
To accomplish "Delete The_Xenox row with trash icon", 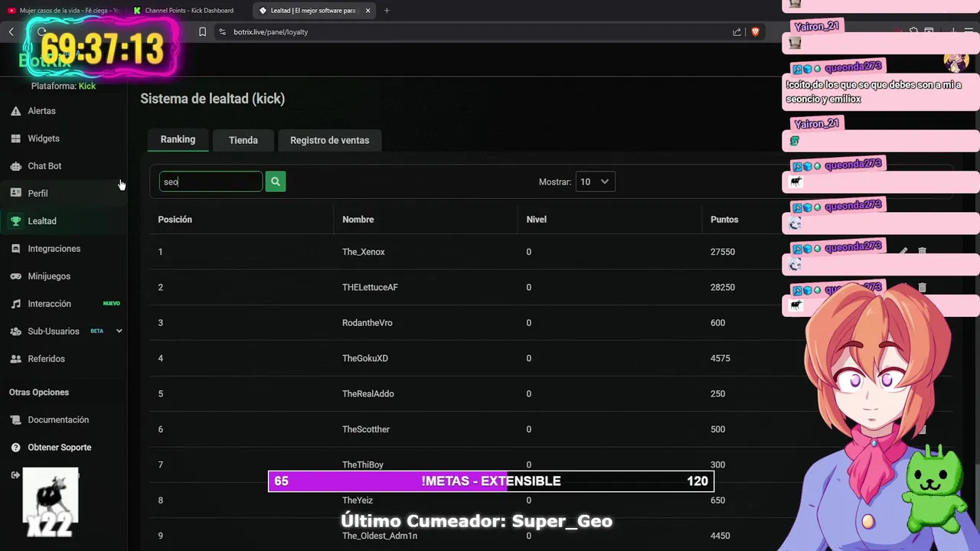I will pyautogui.click(x=922, y=252).
